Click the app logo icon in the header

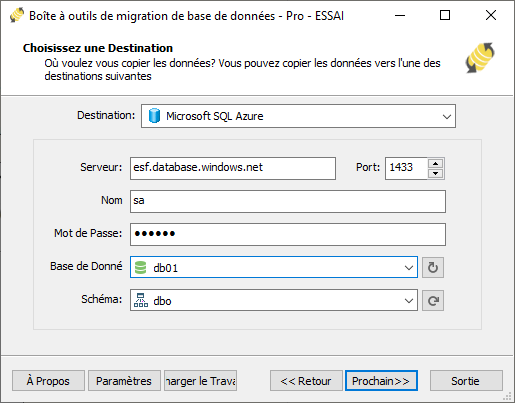pyautogui.click(x=480, y=58)
